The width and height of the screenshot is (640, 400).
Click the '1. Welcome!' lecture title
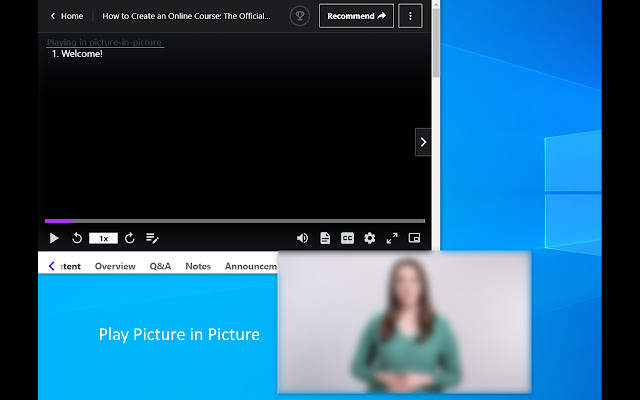tap(77, 53)
